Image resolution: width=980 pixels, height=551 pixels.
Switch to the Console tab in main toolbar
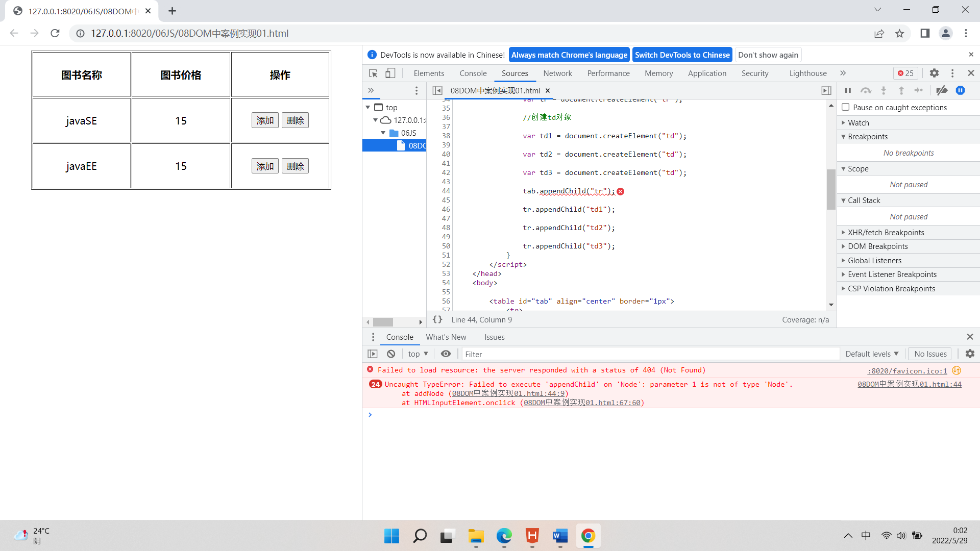coord(473,73)
